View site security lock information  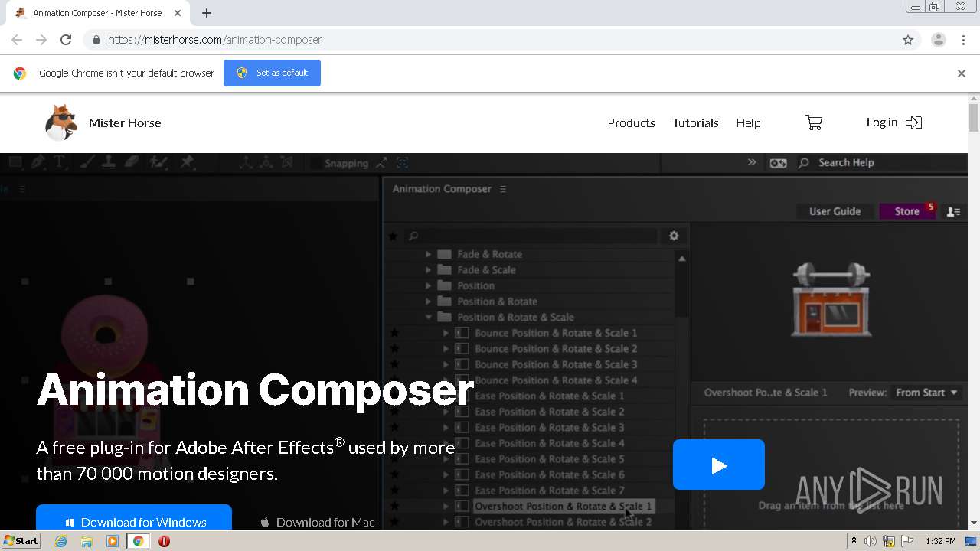(96, 40)
